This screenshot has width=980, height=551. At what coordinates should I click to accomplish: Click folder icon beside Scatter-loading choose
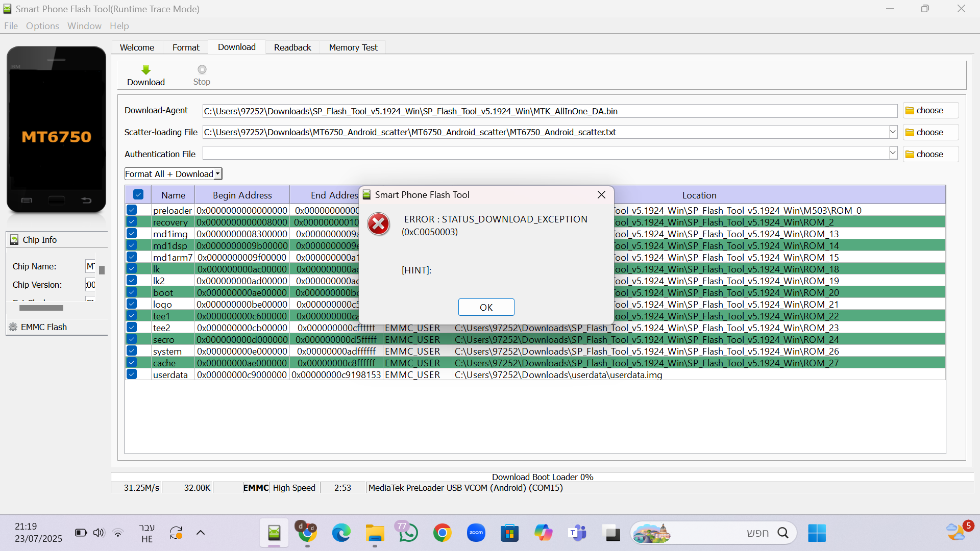[x=910, y=133]
